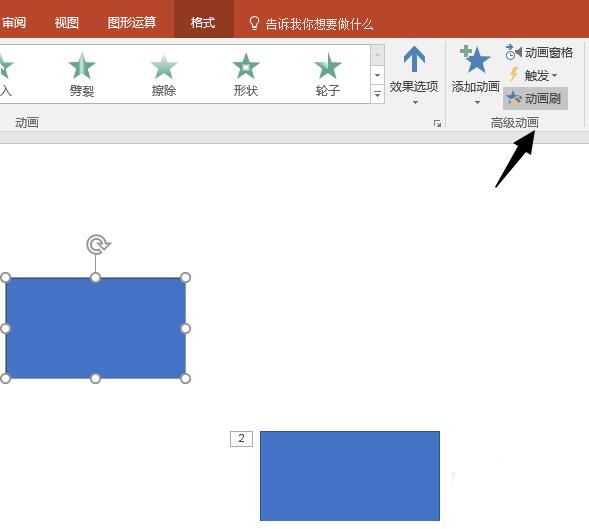Viewport: 589px width, 529px height.
Task: Choose the 形状 animation effect
Action: coord(246,75)
